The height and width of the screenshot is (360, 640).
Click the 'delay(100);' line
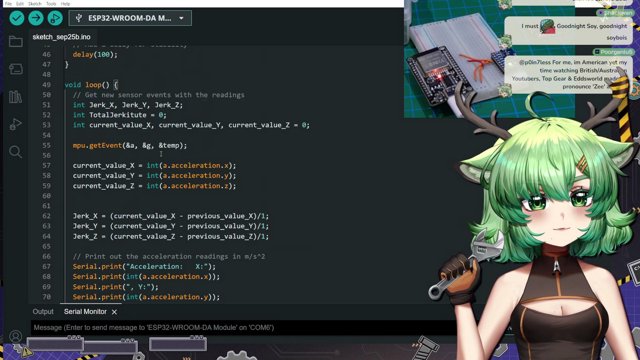(x=95, y=54)
